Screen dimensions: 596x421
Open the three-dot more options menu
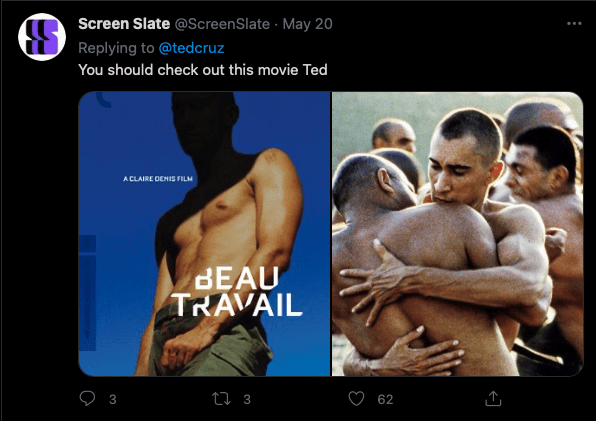574,24
